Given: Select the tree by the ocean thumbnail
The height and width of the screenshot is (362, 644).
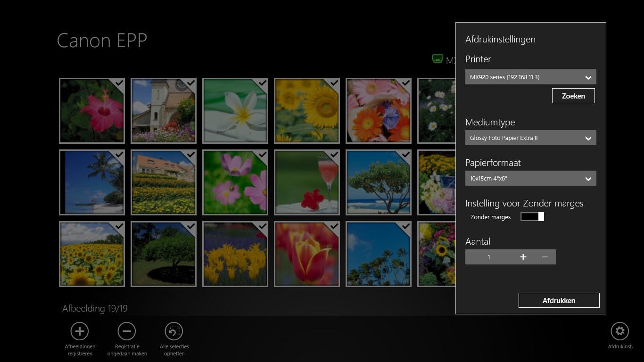Looking at the screenshot, I should pyautogui.click(x=379, y=182).
